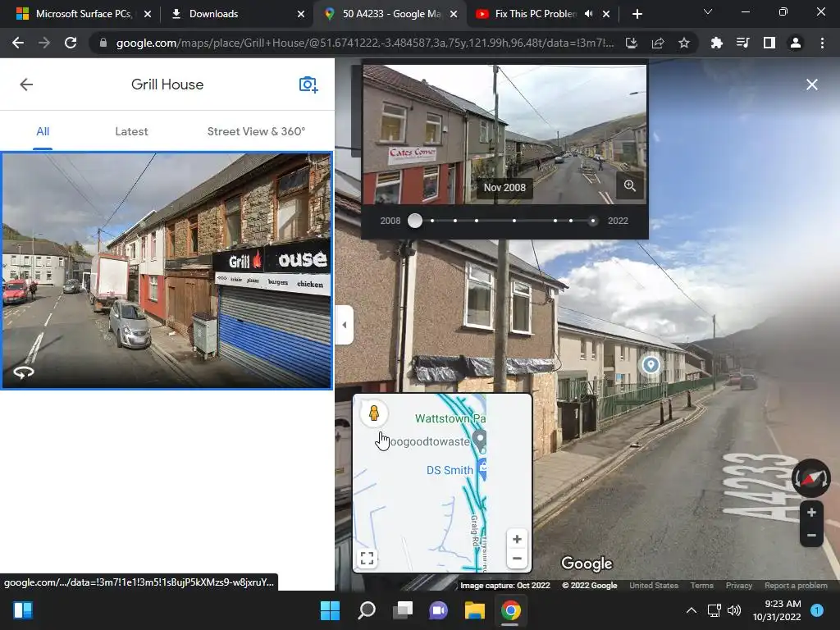The width and height of the screenshot is (840, 630).
Task: Open the Terms link
Action: click(701, 586)
